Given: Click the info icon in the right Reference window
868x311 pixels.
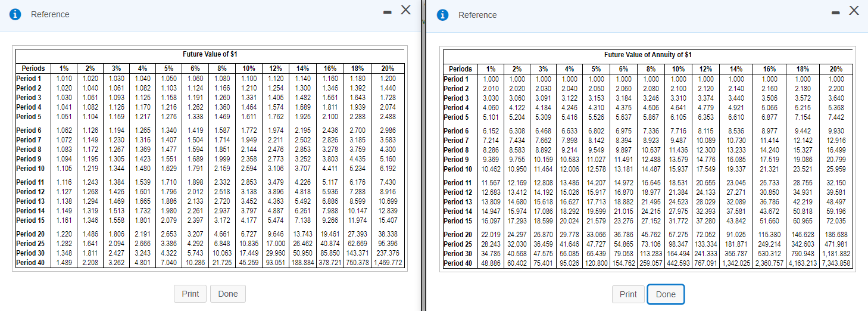Looking at the screenshot, I should 443,15.
